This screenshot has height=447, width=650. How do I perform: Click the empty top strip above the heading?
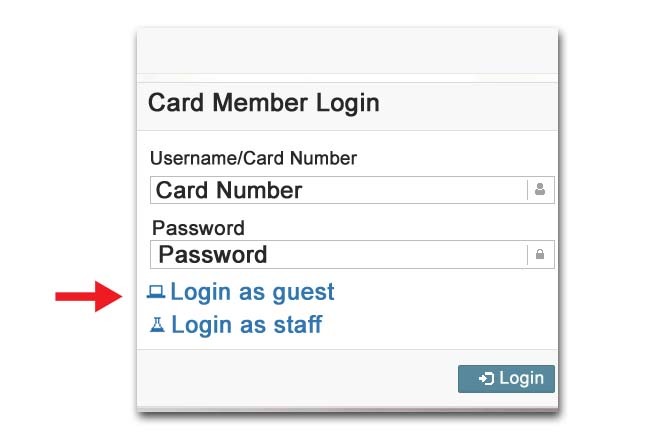347,51
